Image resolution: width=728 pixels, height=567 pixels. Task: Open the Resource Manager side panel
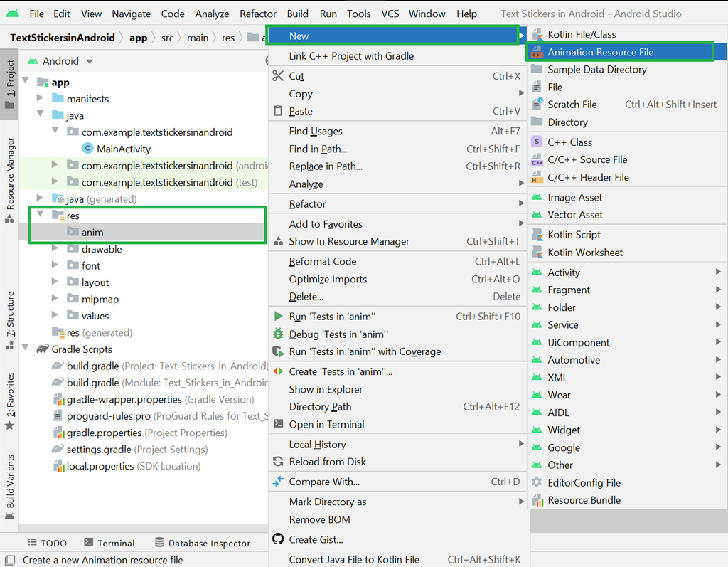coord(10,180)
